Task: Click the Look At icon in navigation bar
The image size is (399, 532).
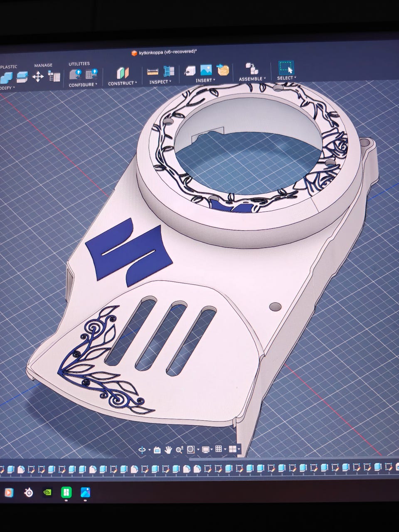Action: [x=157, y=450]
